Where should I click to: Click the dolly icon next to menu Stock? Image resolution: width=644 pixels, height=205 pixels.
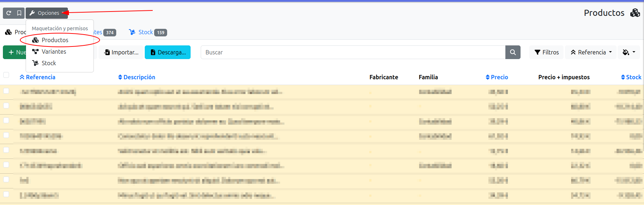pos(35,63)
